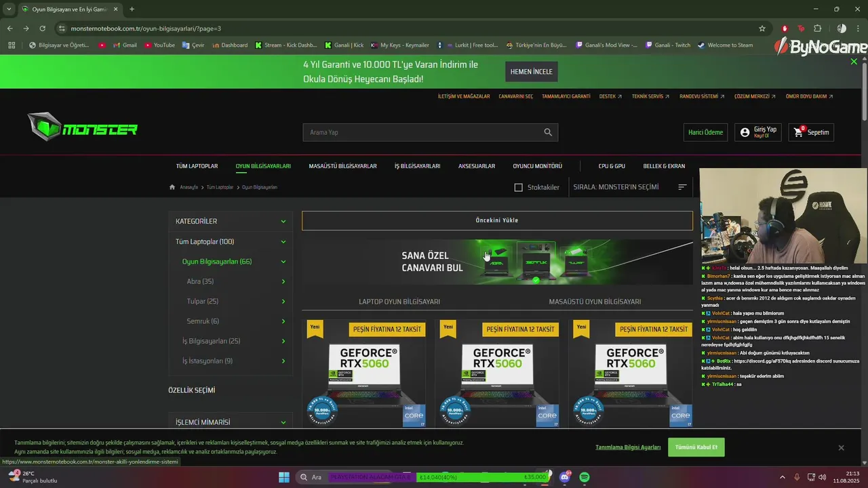Open CANAVARINI SEÇ link
The height and width of the screenshot is (488, 868).
[x=515, y=96]
